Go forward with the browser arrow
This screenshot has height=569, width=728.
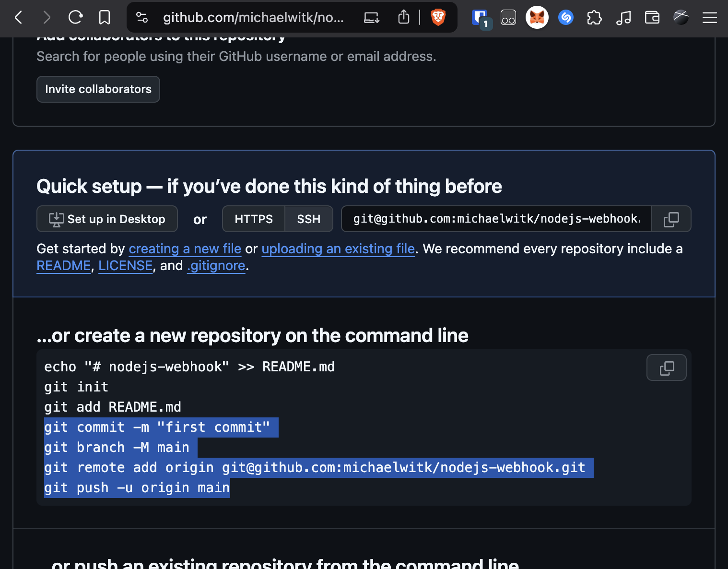47,18
